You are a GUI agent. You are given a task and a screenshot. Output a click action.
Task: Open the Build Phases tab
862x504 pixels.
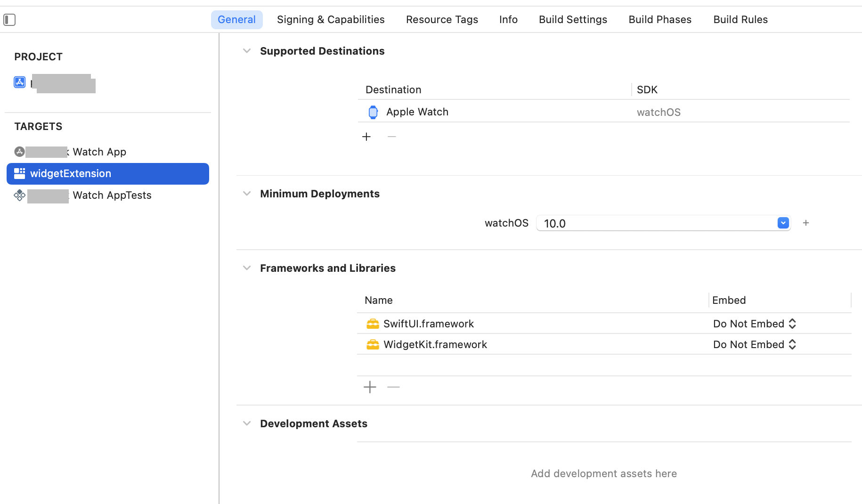click(x=660, y=20)
